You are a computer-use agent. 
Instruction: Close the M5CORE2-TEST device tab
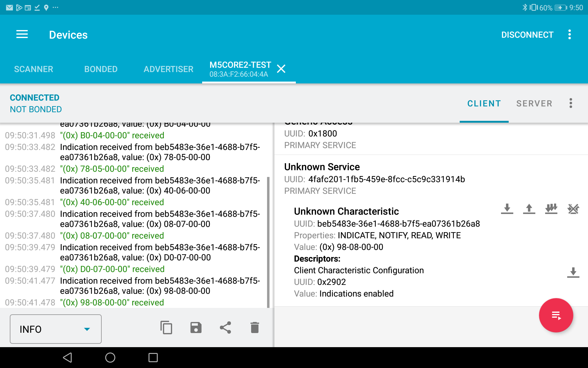(x=281, y=69)
